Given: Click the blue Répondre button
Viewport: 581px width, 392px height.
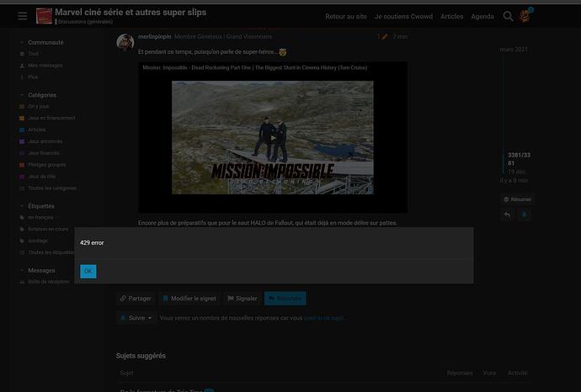Looking at the screenshot, I should (285, 299).
